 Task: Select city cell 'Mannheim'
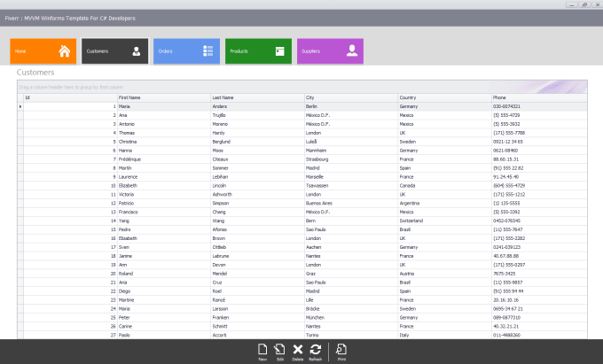[351, 151]
